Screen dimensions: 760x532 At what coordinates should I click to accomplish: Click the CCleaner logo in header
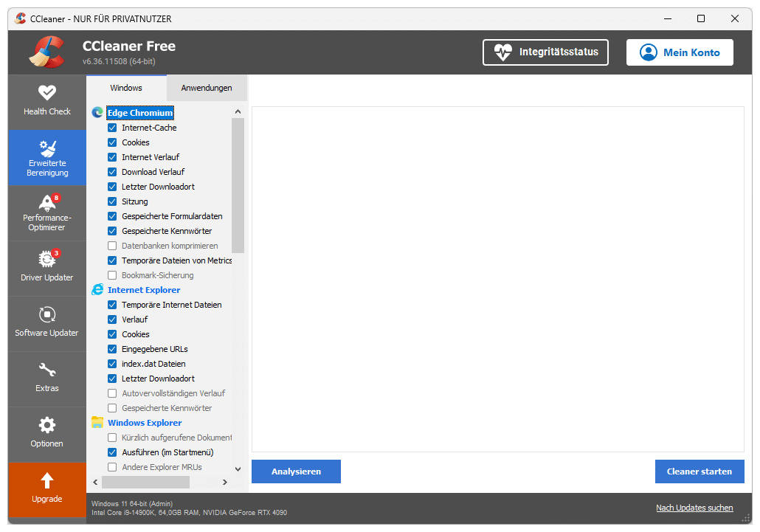47,52
